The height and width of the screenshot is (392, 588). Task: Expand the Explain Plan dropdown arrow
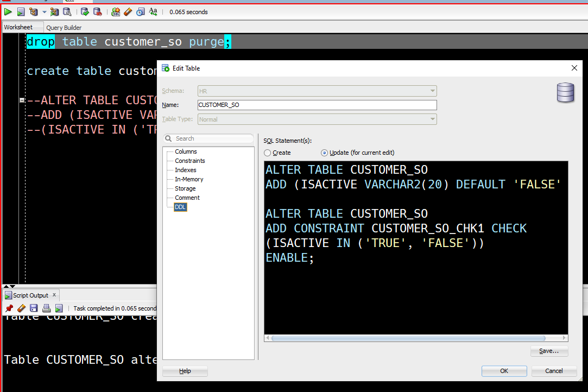(45, 12)
